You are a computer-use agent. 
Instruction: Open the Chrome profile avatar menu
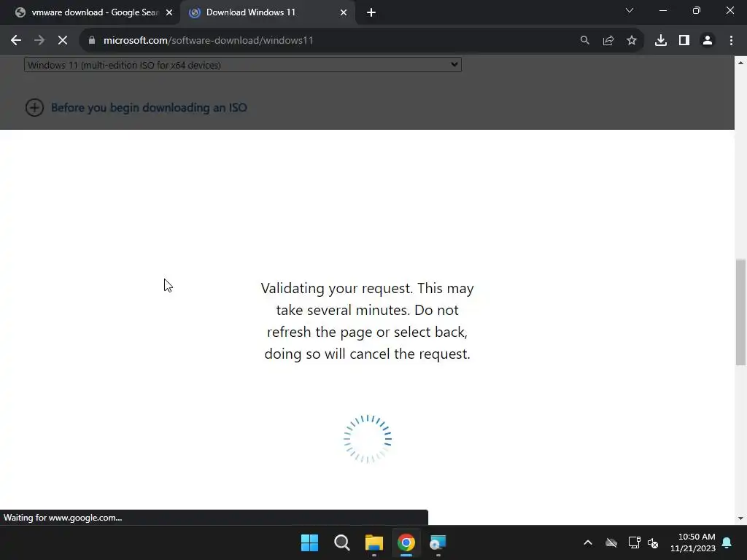[708, 41]
